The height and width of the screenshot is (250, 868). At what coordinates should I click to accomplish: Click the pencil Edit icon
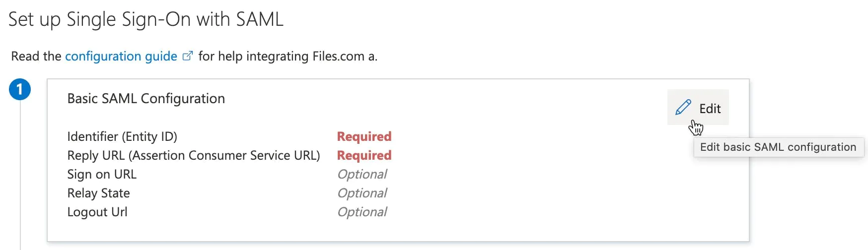[683, 107]
